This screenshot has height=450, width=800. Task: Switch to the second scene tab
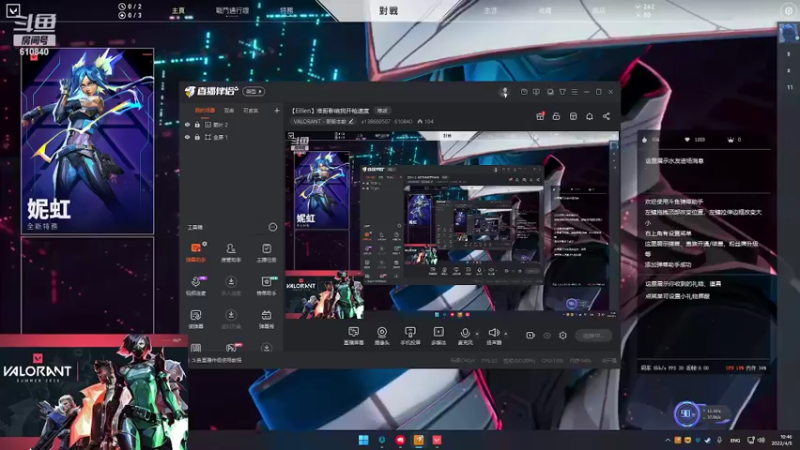coord(229,110)
